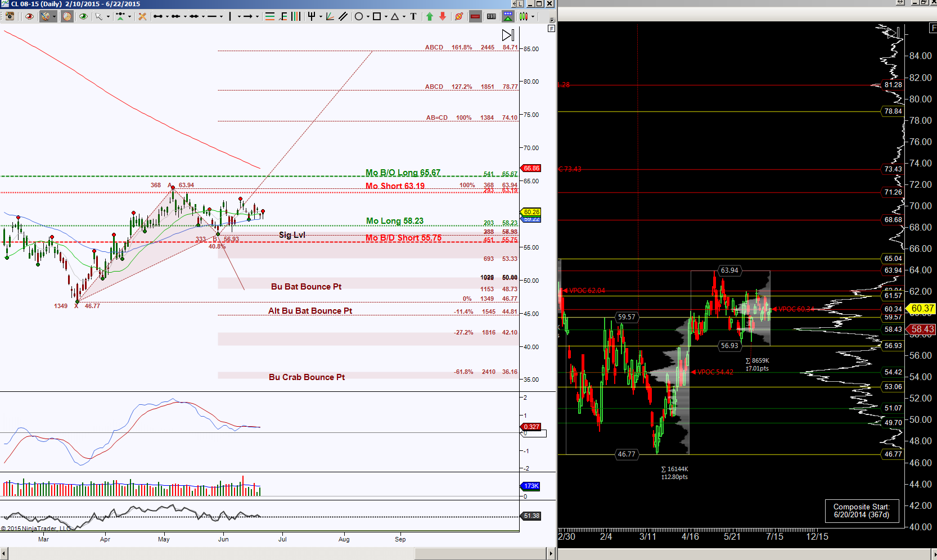
Task: Open the pitchfork tool dropdown
Action: (321, 16)
